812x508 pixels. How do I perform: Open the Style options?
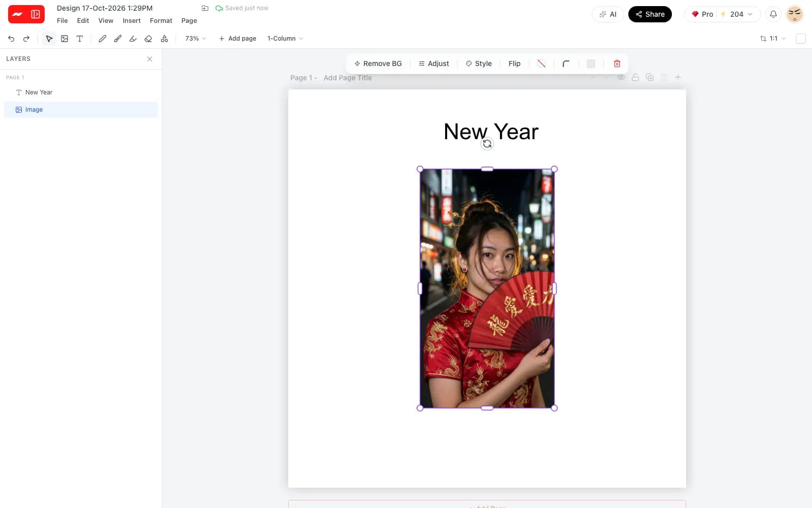[479, 63]
